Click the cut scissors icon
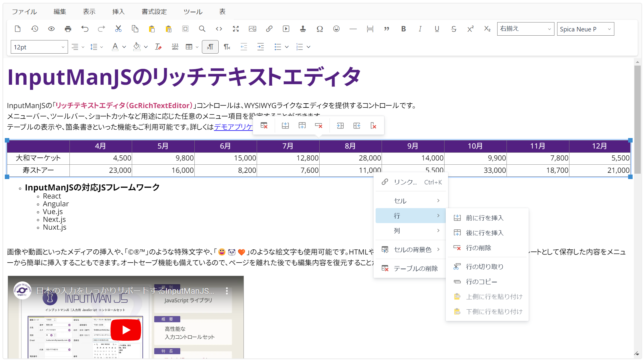The width and height of the screenshot is (644, 362). pos(118,29)
